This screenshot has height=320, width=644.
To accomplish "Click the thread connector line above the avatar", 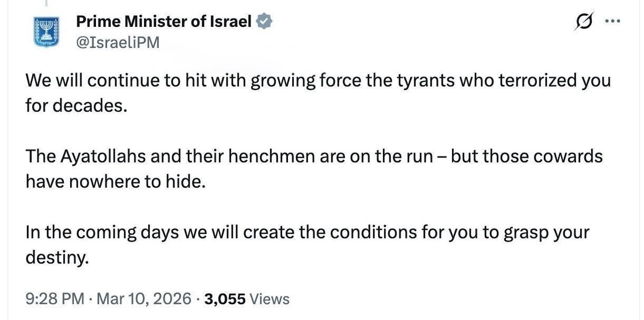I will click(46, 4).
